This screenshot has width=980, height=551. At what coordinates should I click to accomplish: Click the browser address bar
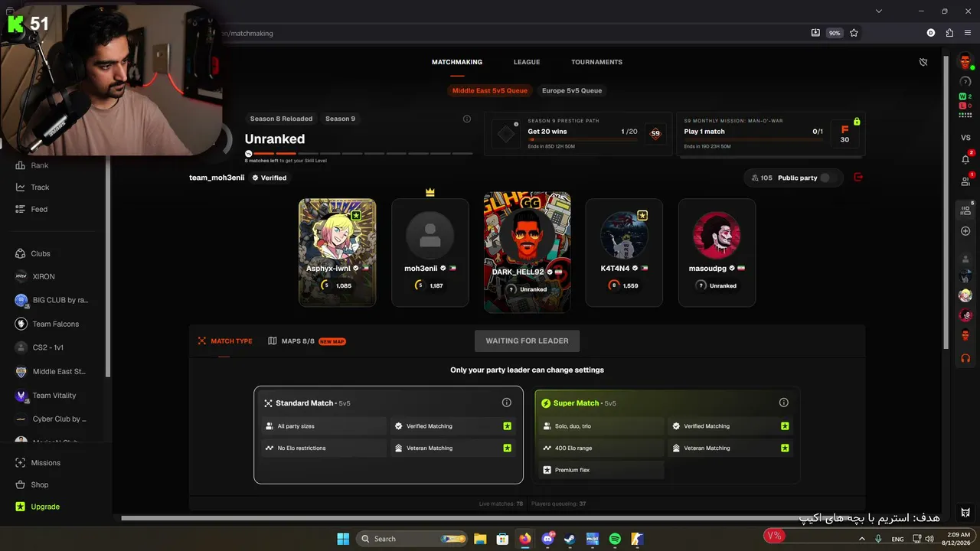tap(513, 33)
